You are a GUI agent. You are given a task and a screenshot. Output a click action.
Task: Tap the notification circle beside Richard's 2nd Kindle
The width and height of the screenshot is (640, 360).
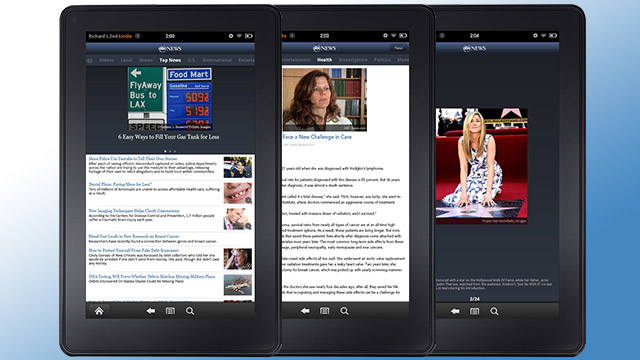(138, 36)
